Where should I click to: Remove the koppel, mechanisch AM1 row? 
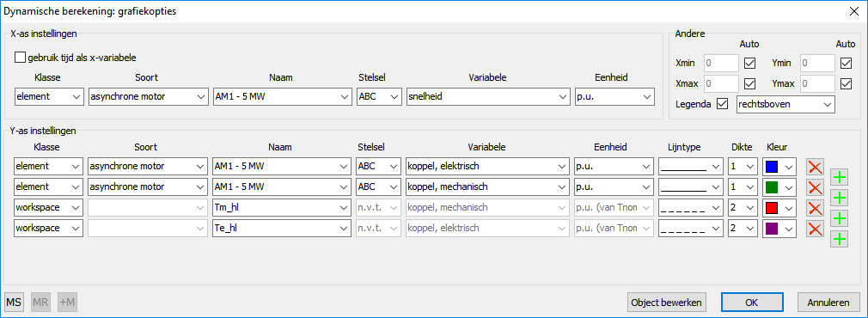coord(815,187)
